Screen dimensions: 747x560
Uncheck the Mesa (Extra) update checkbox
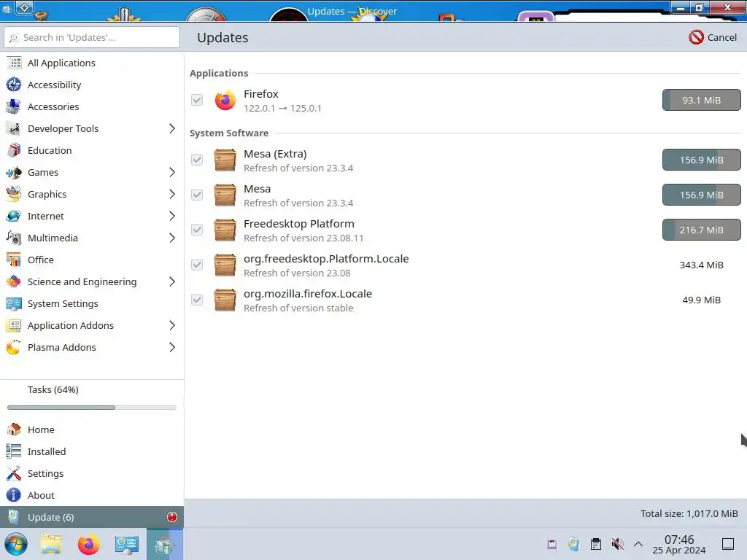[197, 160]
